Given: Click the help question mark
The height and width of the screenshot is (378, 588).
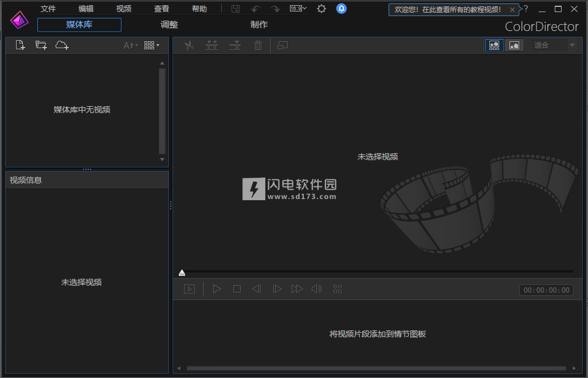Looking at the screenshot, I should point(526,9).
